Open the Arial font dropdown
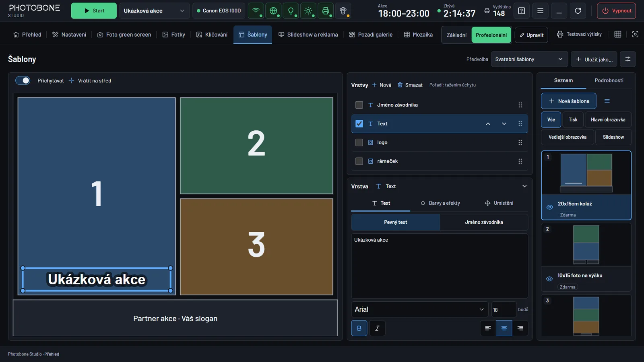644x362 pixels. coord(419,309)
